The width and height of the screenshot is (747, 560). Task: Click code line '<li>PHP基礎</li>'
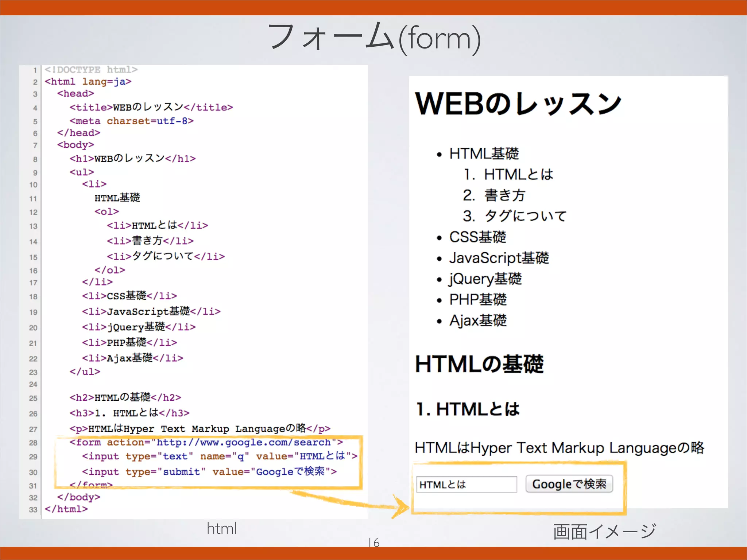[129, 342]
